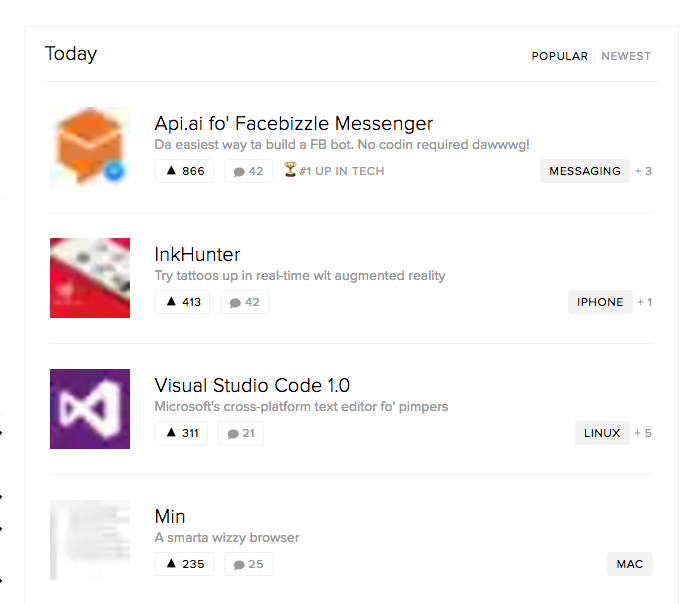Image resolution: width=697 pixels, height=604 pixels.
Task: Open the Api.ai orange cube thumbnail
Action: pos(90,147)
